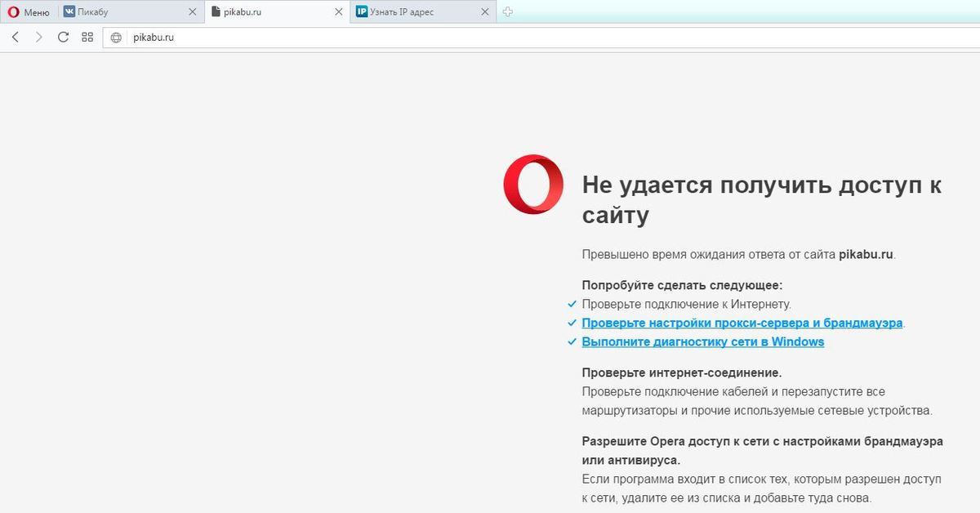This screenshot has height=513, width=980.
Task: Click the IP favicon on third tab
Action: click(361, 12)
